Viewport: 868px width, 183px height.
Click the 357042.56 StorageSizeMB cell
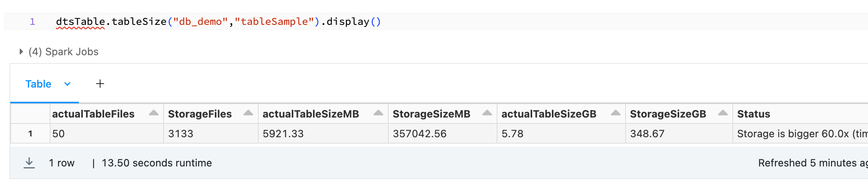443,134
